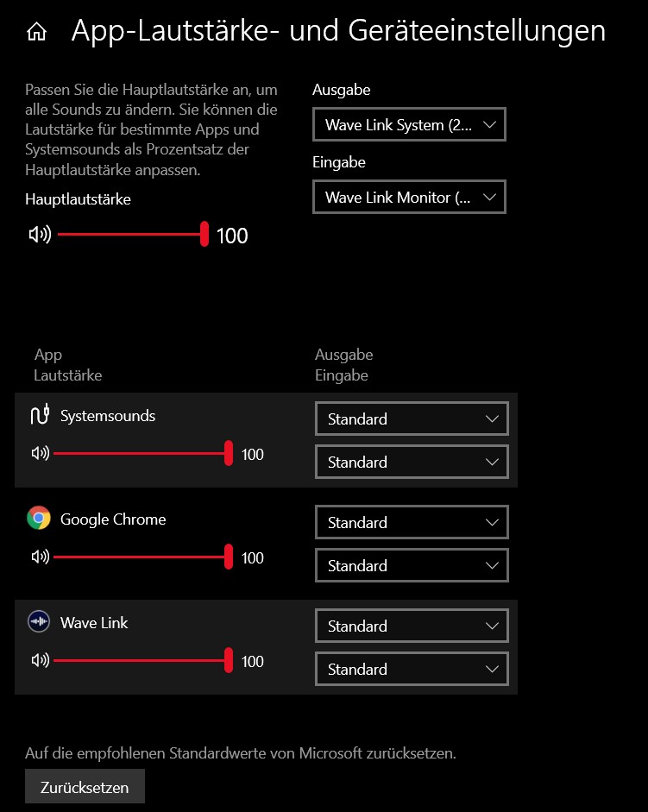
Task: Click the Systemsounds headphone icon
Action: [39, 416]
